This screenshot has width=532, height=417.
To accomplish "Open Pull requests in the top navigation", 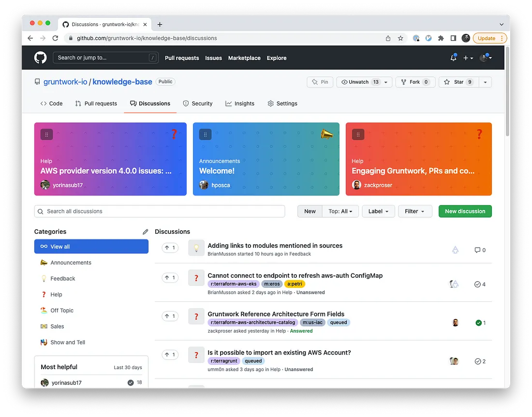I will [x=182, y=58].
